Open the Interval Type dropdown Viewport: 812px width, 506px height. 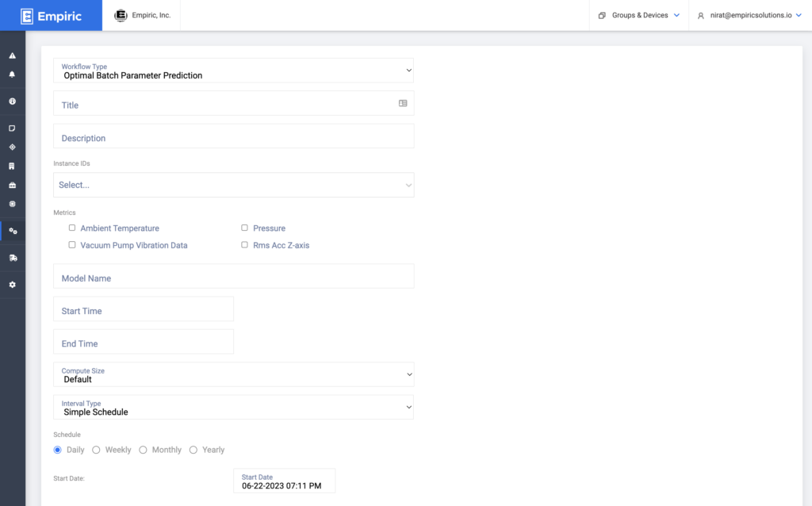[x=234, y=407]
